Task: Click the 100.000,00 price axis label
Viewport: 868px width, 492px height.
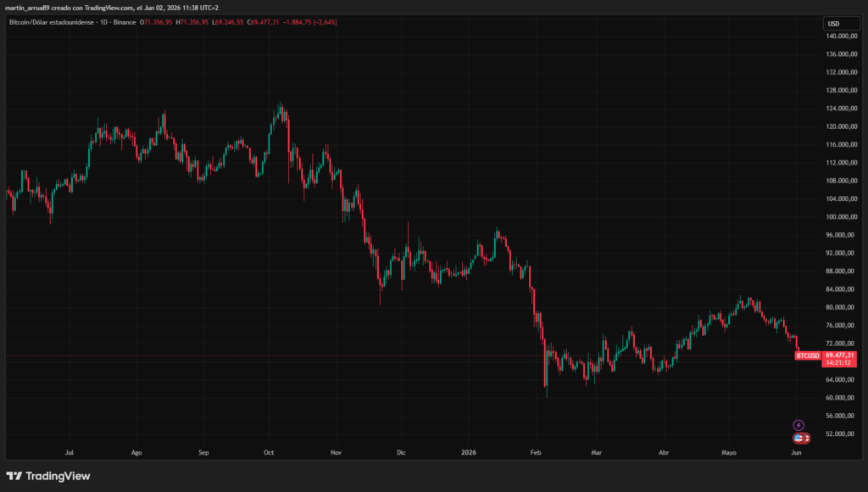Action: tap(842, 216)
